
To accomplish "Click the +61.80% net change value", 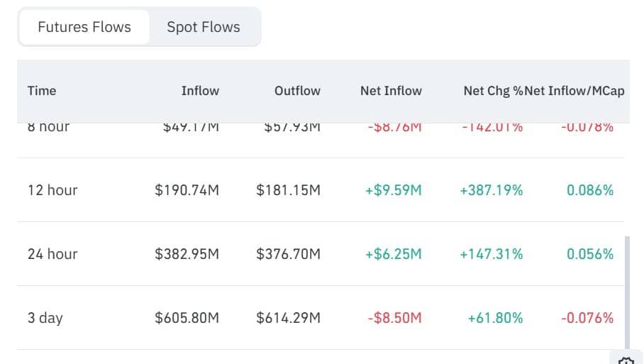I will (x=495, y=318).
